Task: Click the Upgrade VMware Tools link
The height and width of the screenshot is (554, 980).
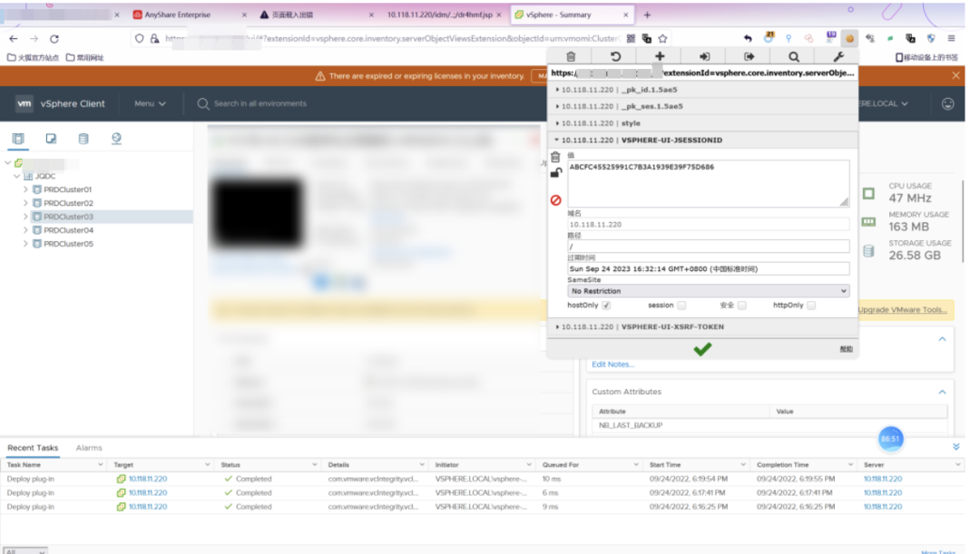Action: click(x=902, y=310)
